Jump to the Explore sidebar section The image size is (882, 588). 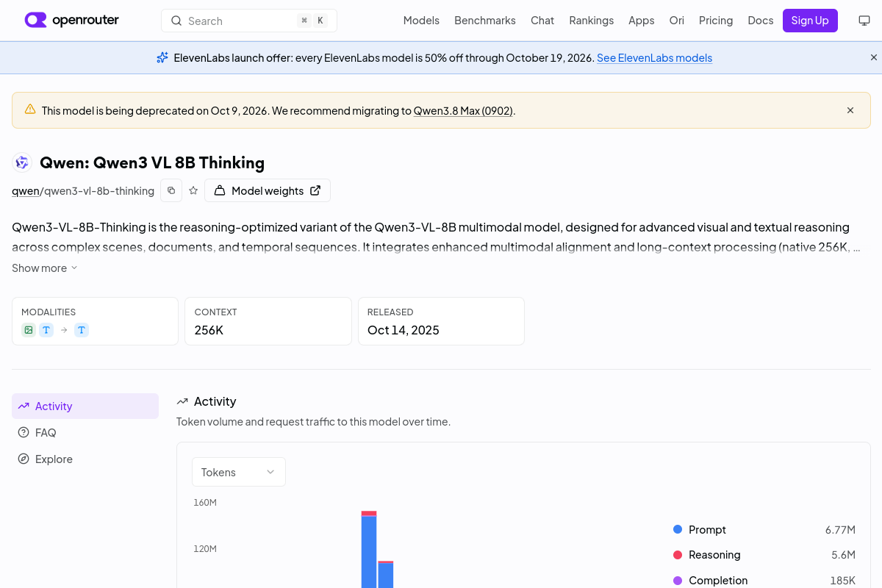85,459
